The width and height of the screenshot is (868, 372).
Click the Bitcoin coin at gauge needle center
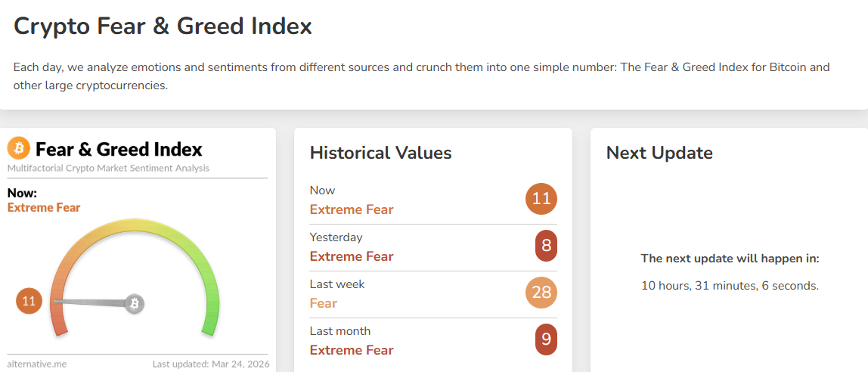[x=135, y=304]
